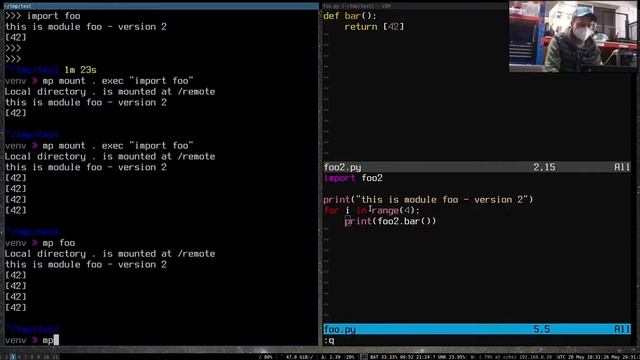The image size is (640, 360).
Task: Select the foo2.py vim status line name
Action: click(342, 167)
